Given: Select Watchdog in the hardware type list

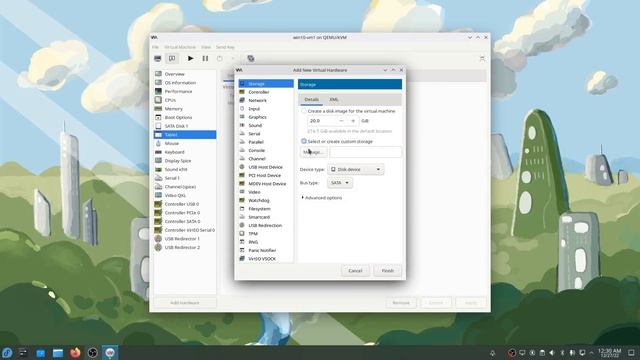Looking at the screenshot, I should 266,200.
